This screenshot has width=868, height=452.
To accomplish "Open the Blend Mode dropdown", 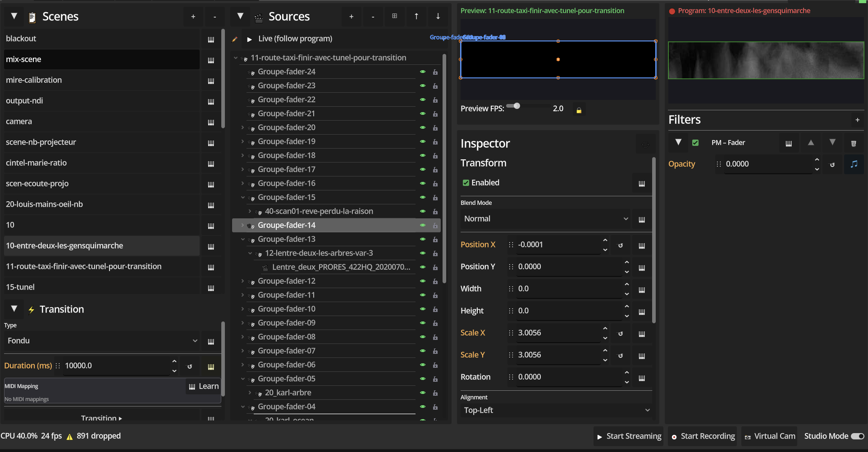I will pyautogui.click(x=545, y=219).
